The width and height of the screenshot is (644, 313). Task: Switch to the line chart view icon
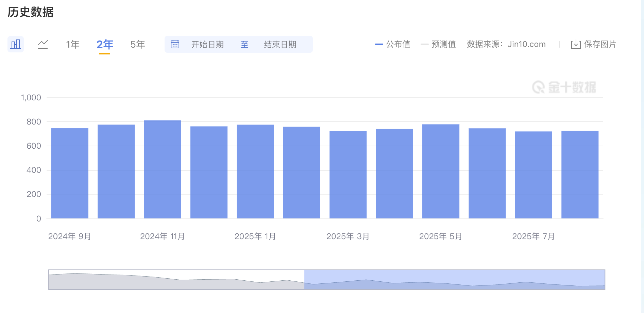coord(43,44)
